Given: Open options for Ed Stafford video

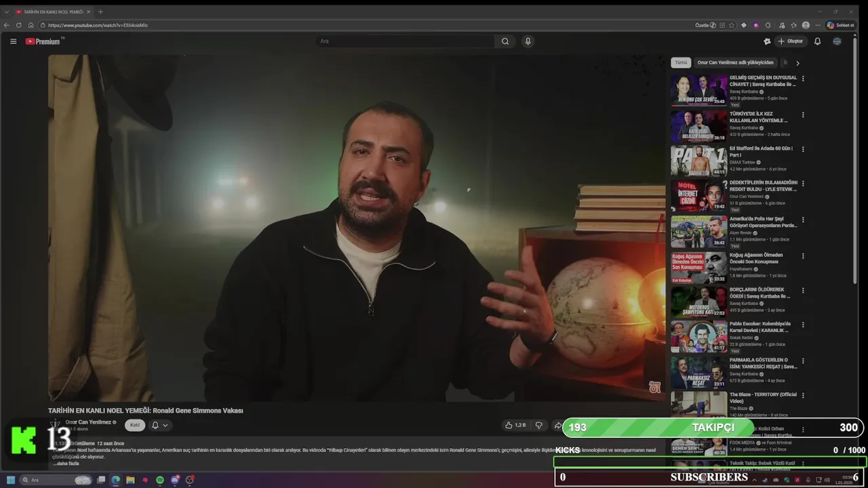Looking at the screenshot, I should (803, 149).
